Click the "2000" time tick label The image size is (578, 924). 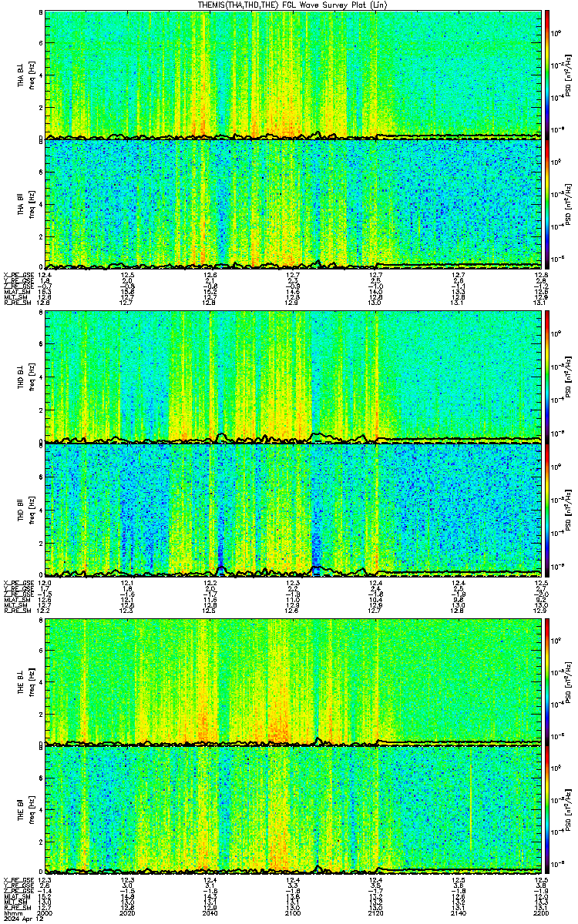click(45, 913)
